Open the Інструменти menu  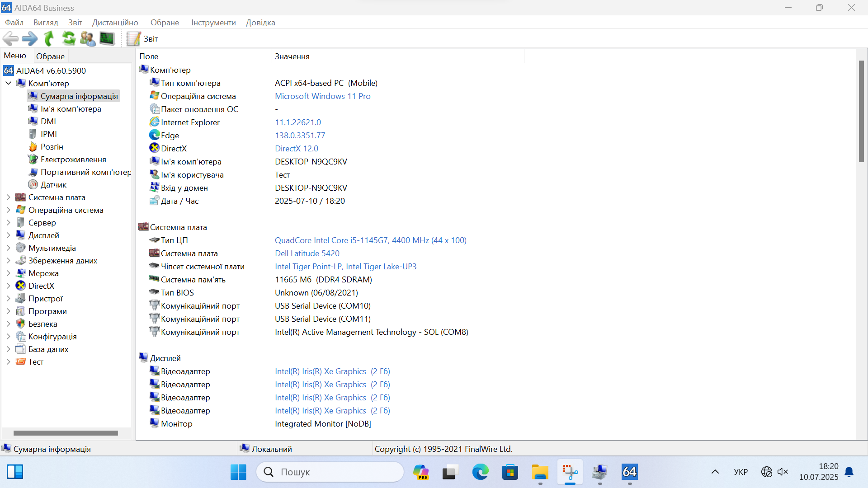click(213, 23)
